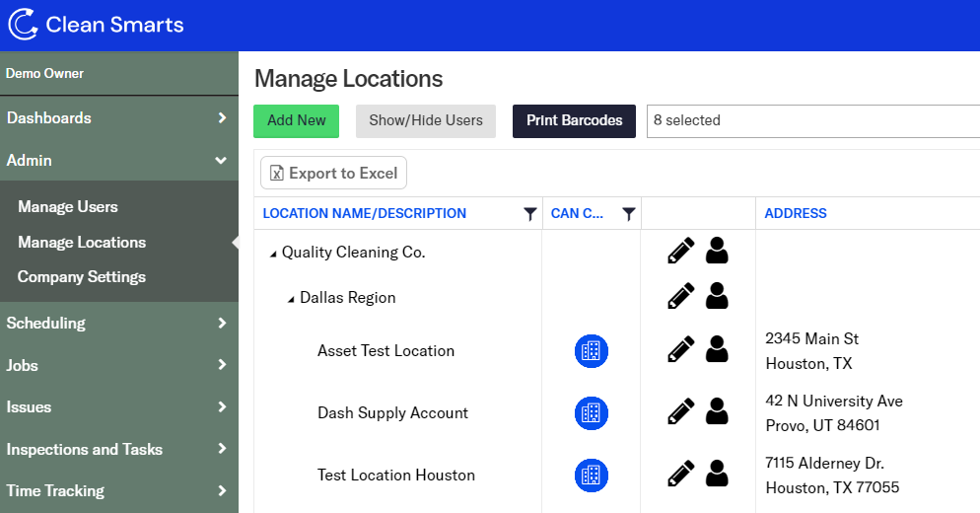Image resolution: width=980 pixels, height=513 pixels.
Task: Click building icon for Asset Test Location
Action: [592, 351]
